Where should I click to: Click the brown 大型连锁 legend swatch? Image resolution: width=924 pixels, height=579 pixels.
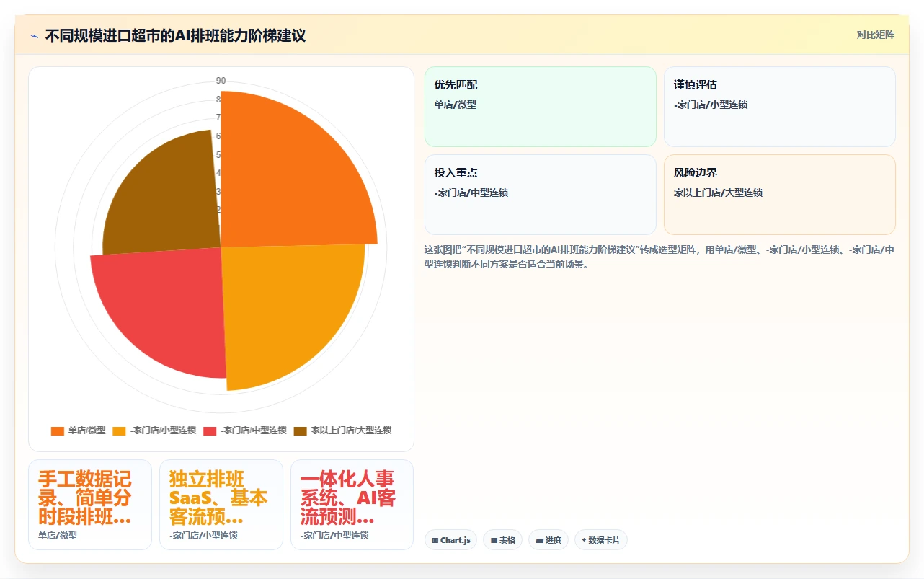point(301,430)
